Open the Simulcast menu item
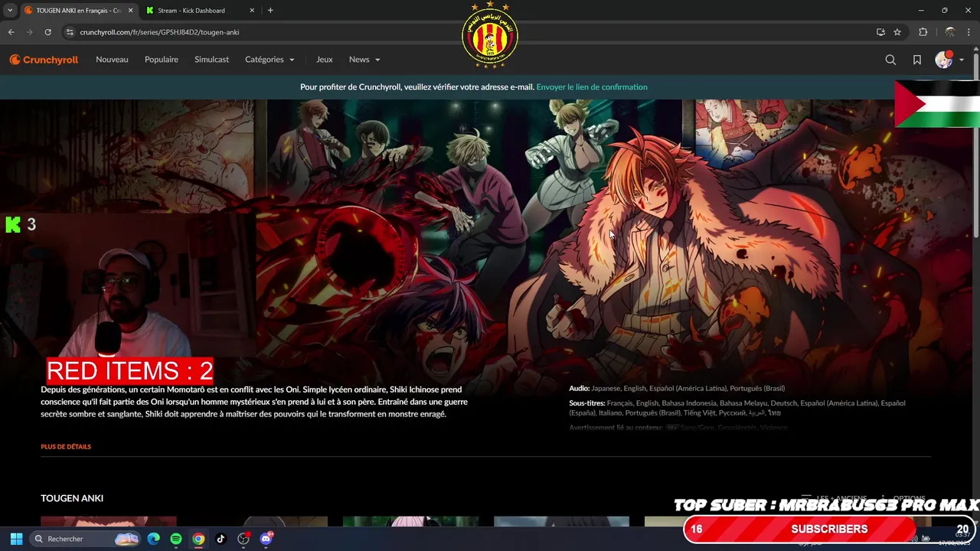The image size is (980, 551). click(211, 60)
